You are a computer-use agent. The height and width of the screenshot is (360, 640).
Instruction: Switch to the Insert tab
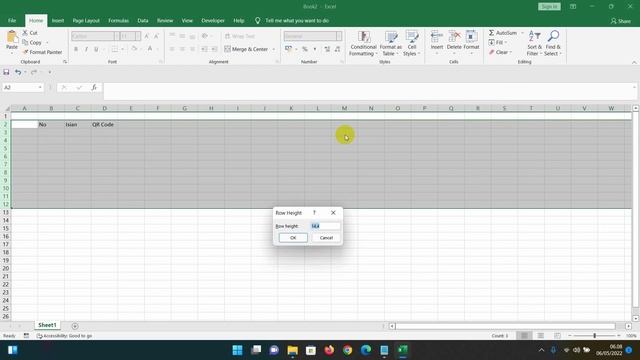click(58, 20)
